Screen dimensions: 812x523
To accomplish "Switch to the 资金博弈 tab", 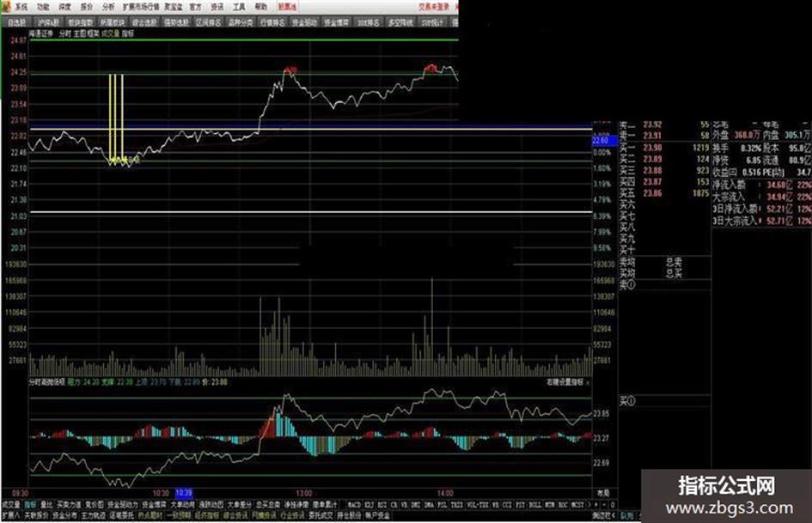I will 336,22.
